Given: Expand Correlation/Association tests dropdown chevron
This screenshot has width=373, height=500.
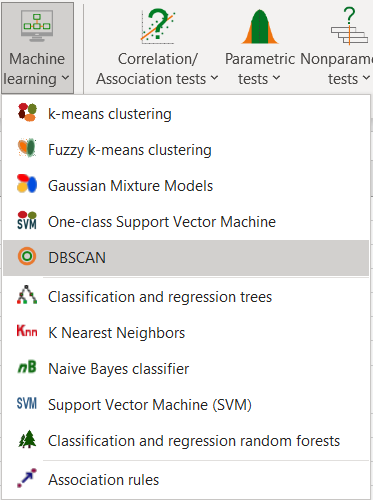Looking at the screenshot, I should [x=214, y=79].
